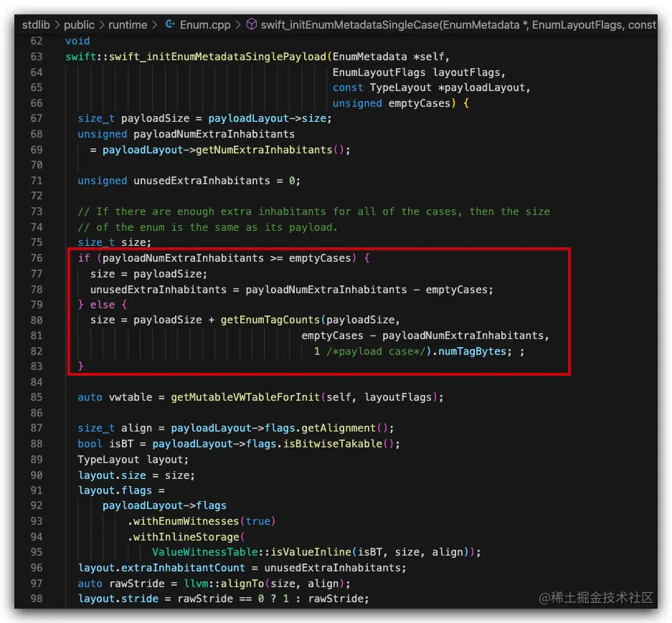The width and height of the screenshot is (672, 623).
Task: Click line number 98 in gutter
Action: [37, 599]
